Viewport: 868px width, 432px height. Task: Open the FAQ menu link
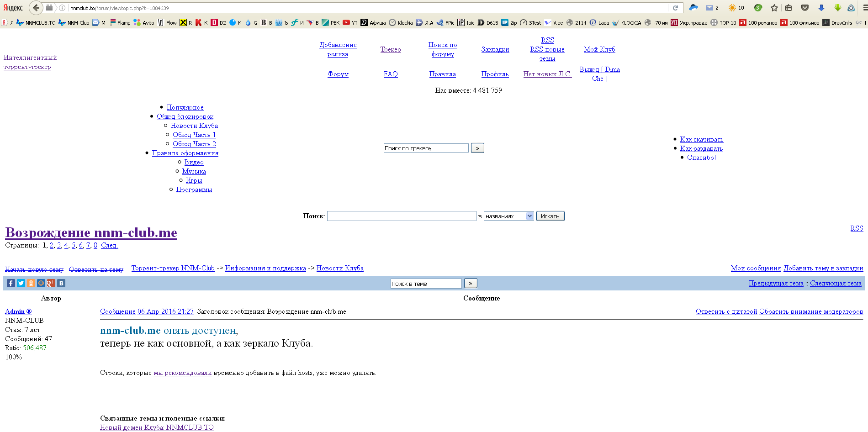click(391, 74)
